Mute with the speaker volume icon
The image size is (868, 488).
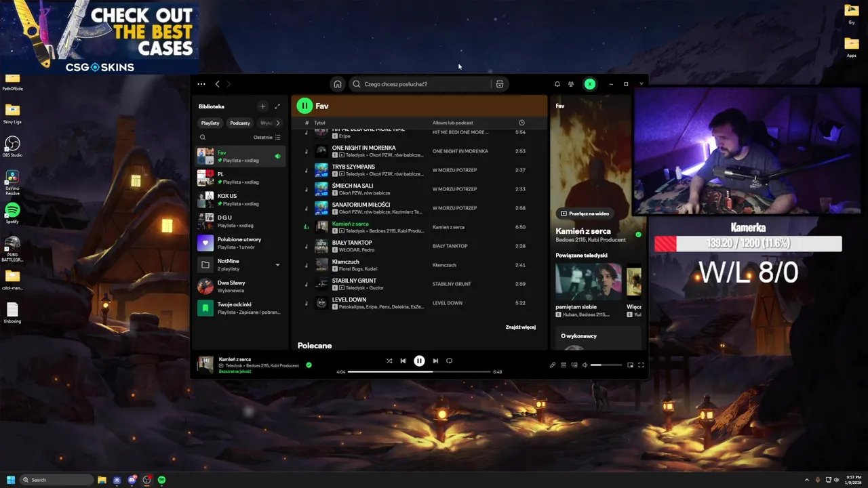coord(585,365)
